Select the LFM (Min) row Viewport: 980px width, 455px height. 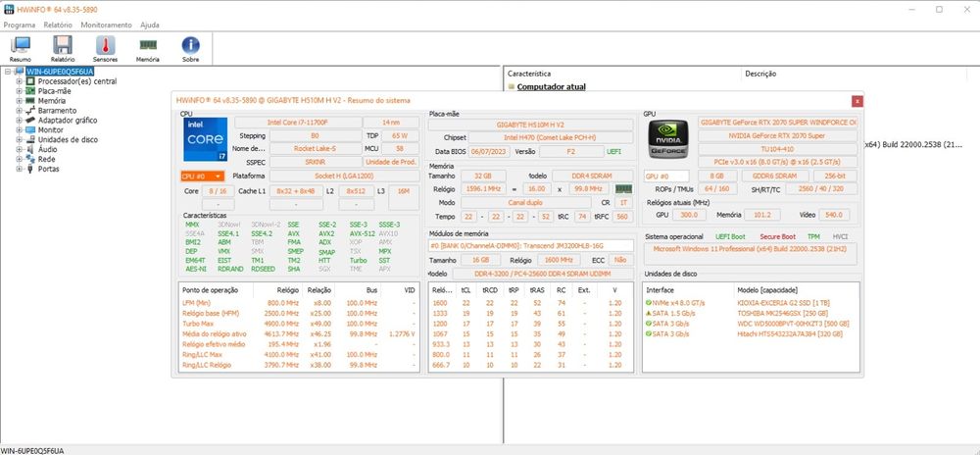pos(299,303)
